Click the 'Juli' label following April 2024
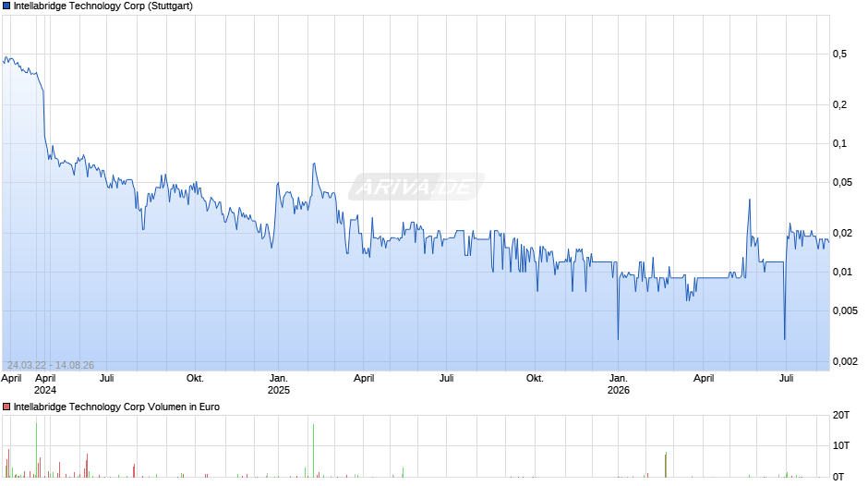 click(x=107, y=378)
